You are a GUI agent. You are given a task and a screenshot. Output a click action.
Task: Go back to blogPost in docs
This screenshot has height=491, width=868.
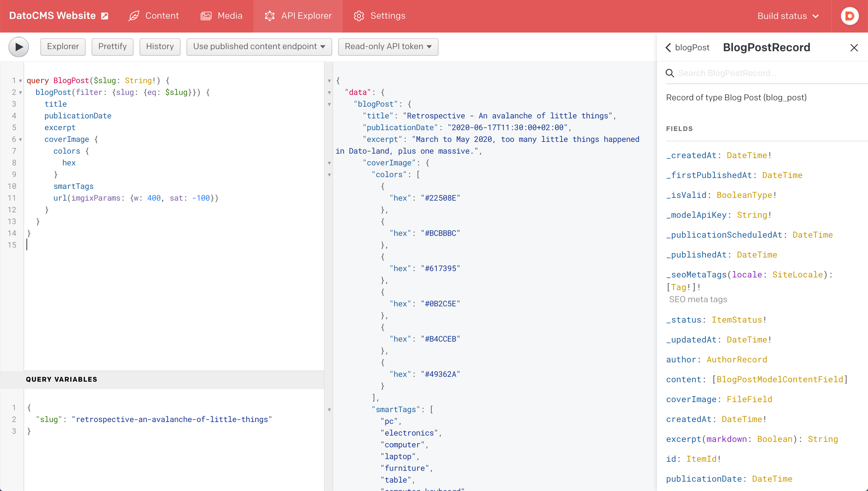tap(687, 48)
